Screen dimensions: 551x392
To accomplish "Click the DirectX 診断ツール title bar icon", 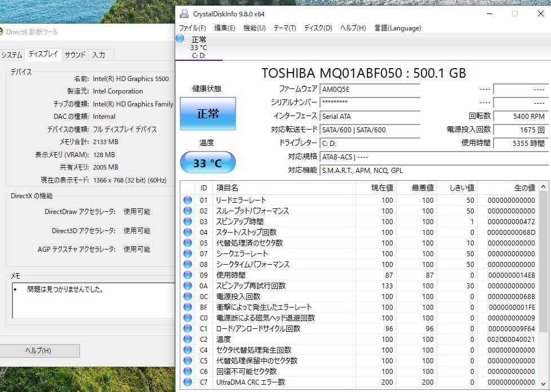I will [x=1, y=32].
